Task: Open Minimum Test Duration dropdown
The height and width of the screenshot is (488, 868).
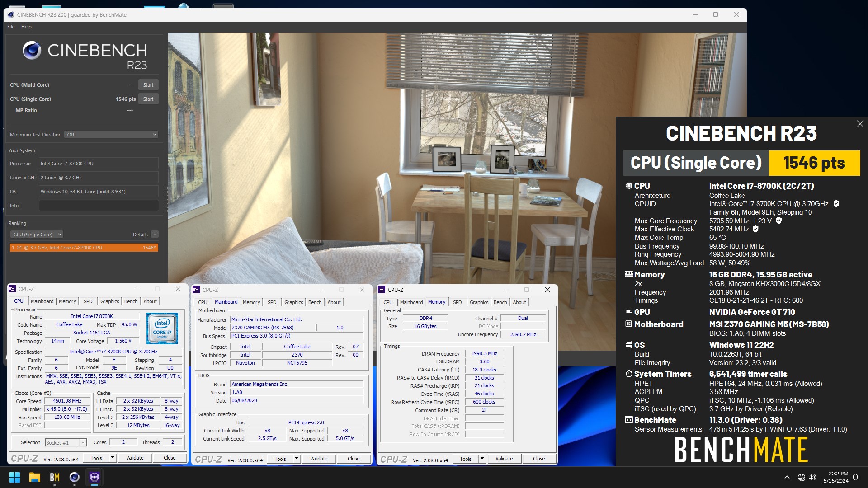Action: pos(111,135)
